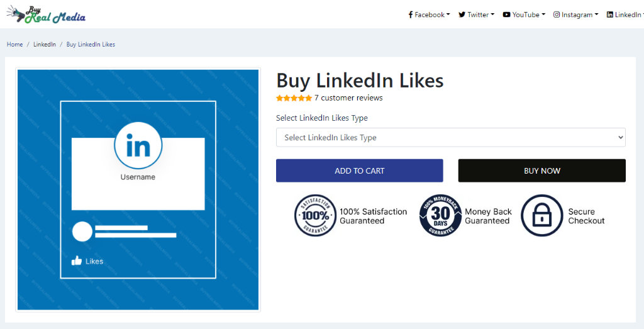
Task: Go to Home breadcrumb
Action: click(x=15, y=45)
